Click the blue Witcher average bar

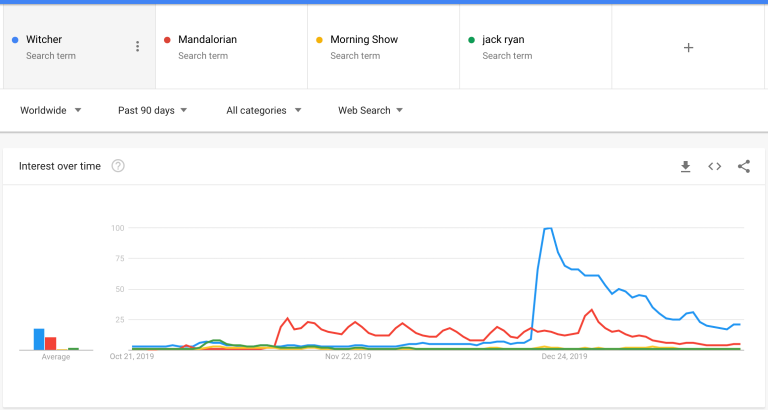tap(39, 339)
